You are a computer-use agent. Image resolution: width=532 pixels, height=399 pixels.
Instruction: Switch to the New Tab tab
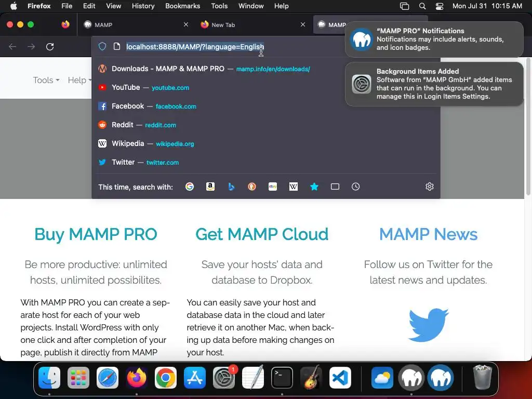(253, 24)
